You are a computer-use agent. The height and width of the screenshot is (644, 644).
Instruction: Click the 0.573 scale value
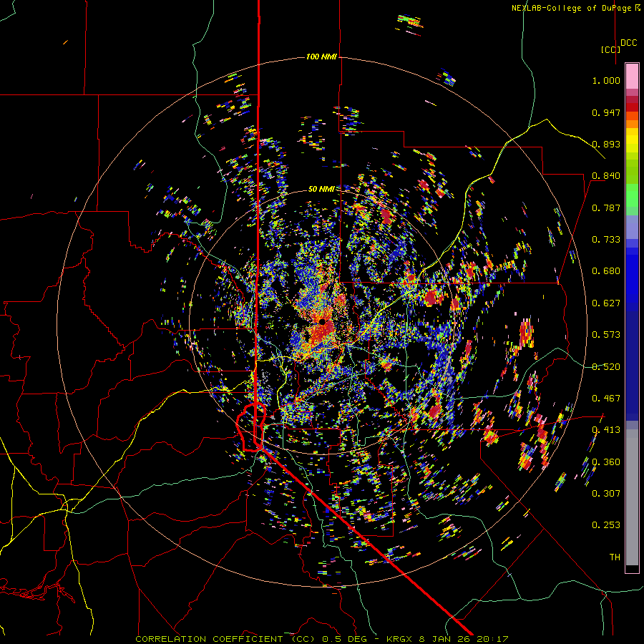pyautogui.click(x=606, y=335)
